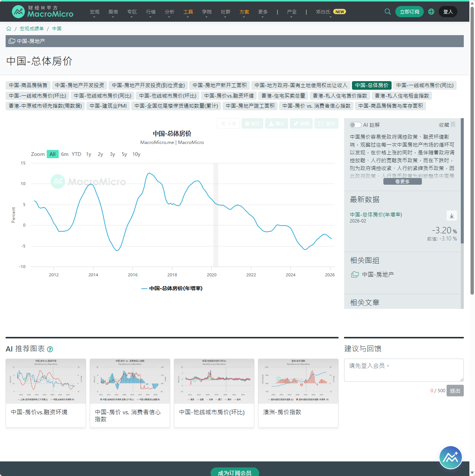Open the 自订 customize tool
The width and height of the screenshot is (475, 476).
[252, 123]
